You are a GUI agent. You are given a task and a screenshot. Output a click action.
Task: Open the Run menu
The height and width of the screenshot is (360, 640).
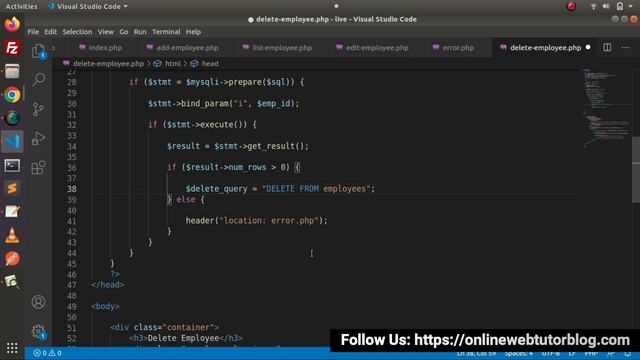click(140, 32)
